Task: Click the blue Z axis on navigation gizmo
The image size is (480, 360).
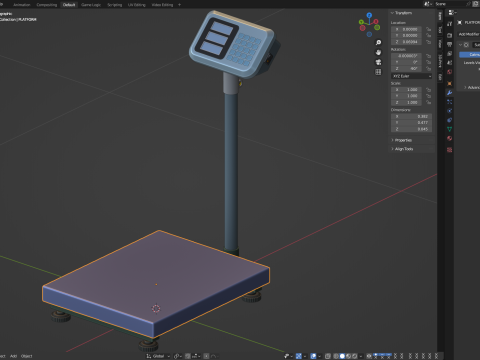Action: click(x=369, y=15)
